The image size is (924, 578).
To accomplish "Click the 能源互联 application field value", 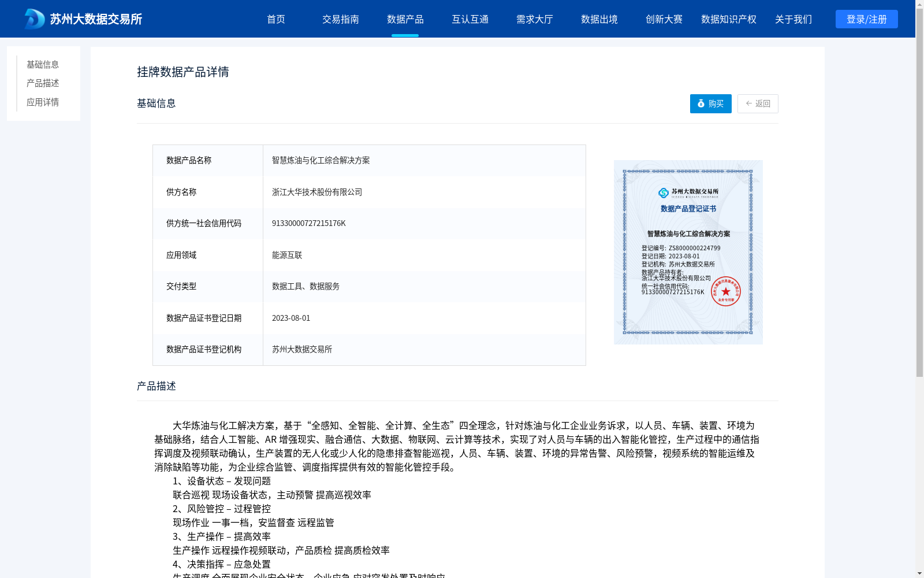I will [287, 255].
